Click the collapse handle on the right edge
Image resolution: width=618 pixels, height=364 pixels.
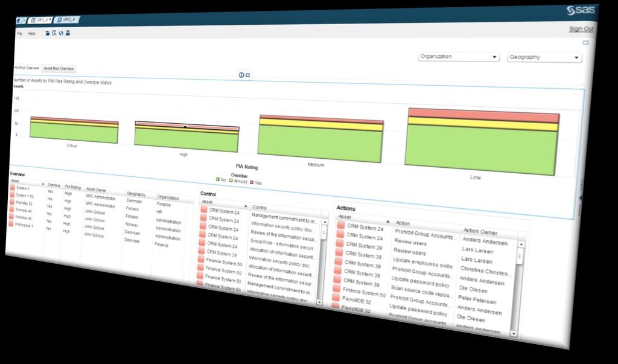[581, 197]
